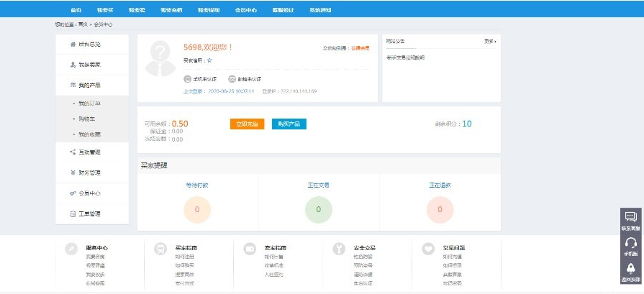Click the last login time 2020-08-25 10:07:14

(x=231, y=91)
